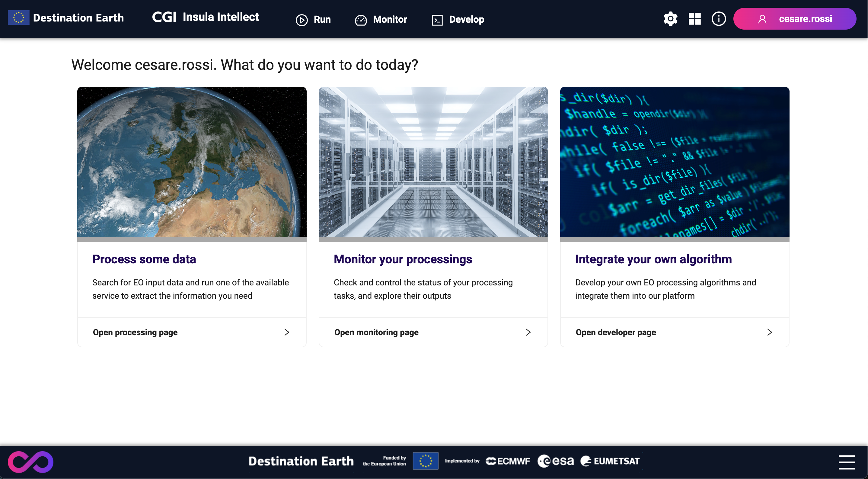This screenshot has width=868, height=479.
Task: Open processing page link
Action: click(135, 332)
